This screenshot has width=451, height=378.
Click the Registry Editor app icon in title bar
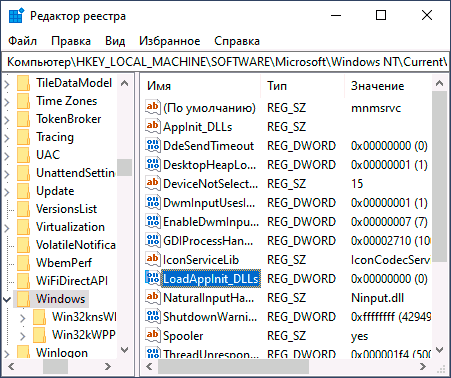coord(16,16)
